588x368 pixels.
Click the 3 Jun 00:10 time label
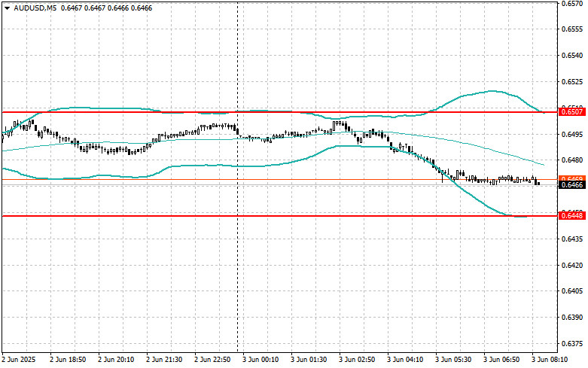[x=260, y=360]
